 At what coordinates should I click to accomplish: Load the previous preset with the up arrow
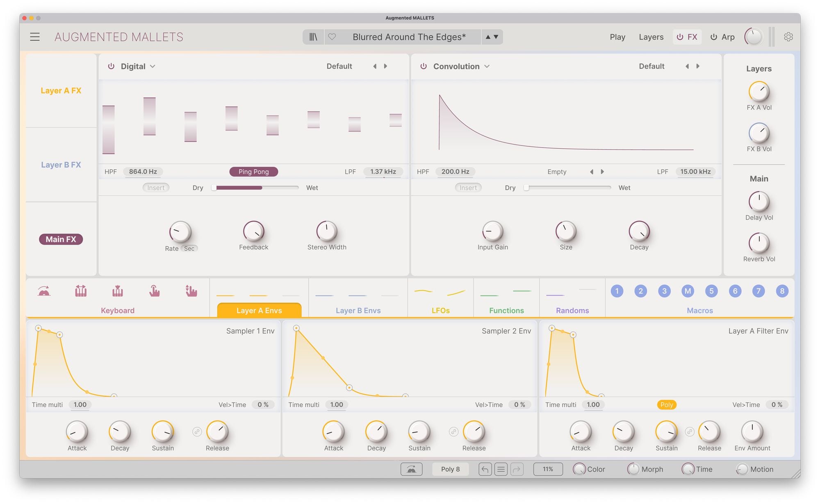click(488, 37)
